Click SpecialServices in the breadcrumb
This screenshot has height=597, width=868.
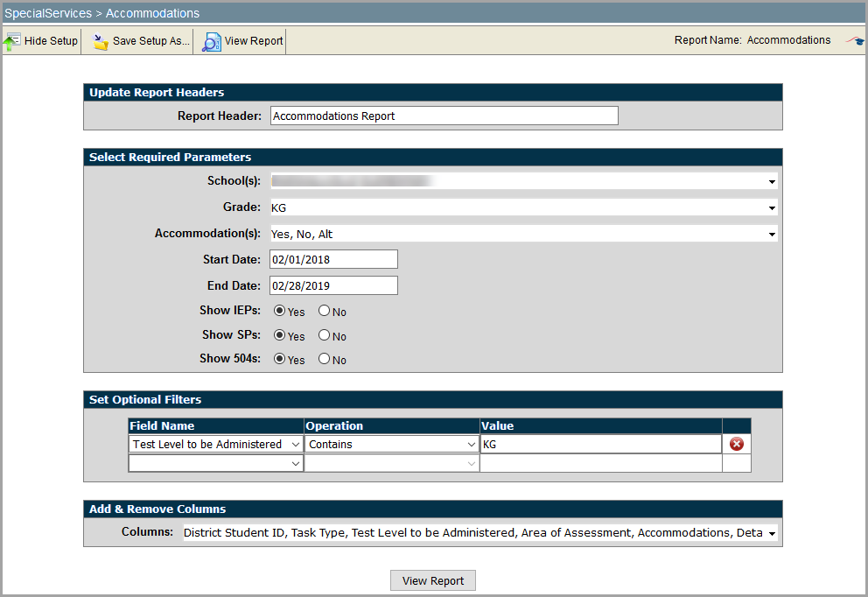[48, 13]
